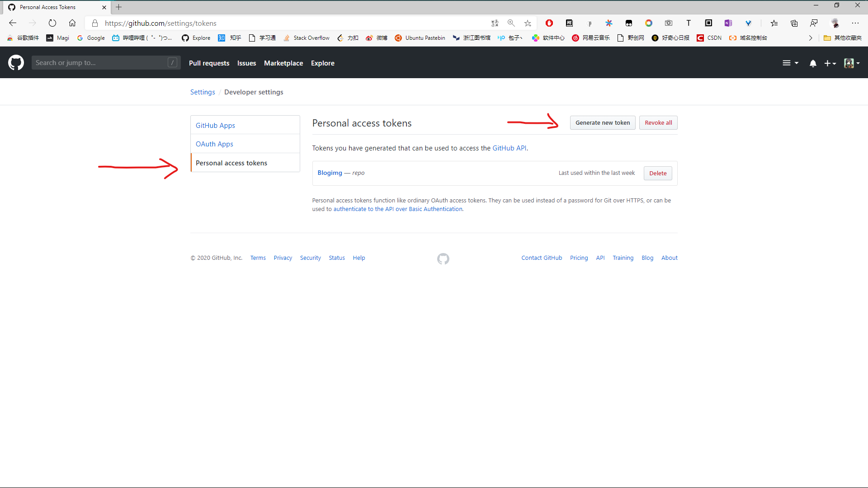Open the Blogimg token link
Viewport: 868px width, 488px height.
point(330,173)
